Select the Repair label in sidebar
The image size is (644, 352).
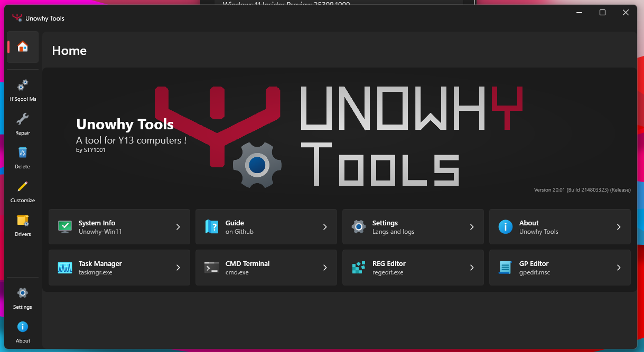point(23,133)
